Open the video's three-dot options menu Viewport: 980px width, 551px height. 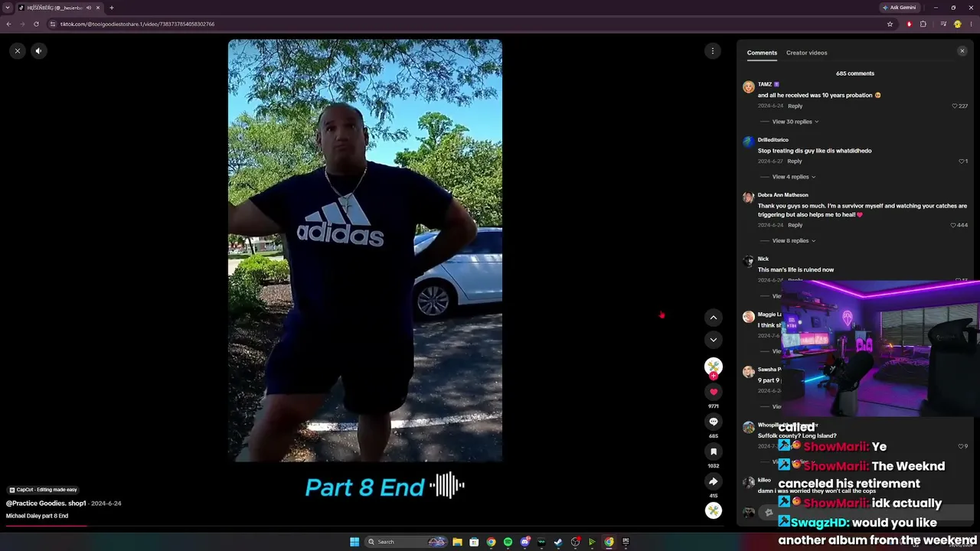coord(713,51)
